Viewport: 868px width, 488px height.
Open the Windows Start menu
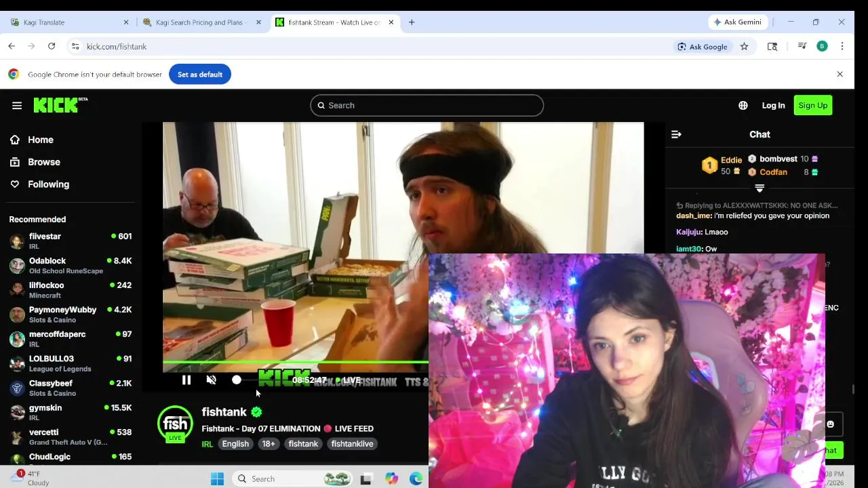(x=217, y=479)
